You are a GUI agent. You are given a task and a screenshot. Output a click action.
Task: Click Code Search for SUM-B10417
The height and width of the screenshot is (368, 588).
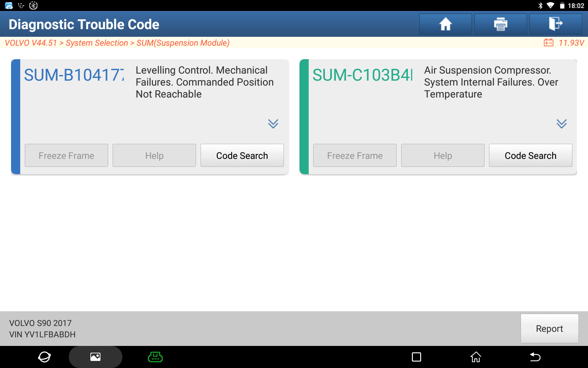[242, 155]
